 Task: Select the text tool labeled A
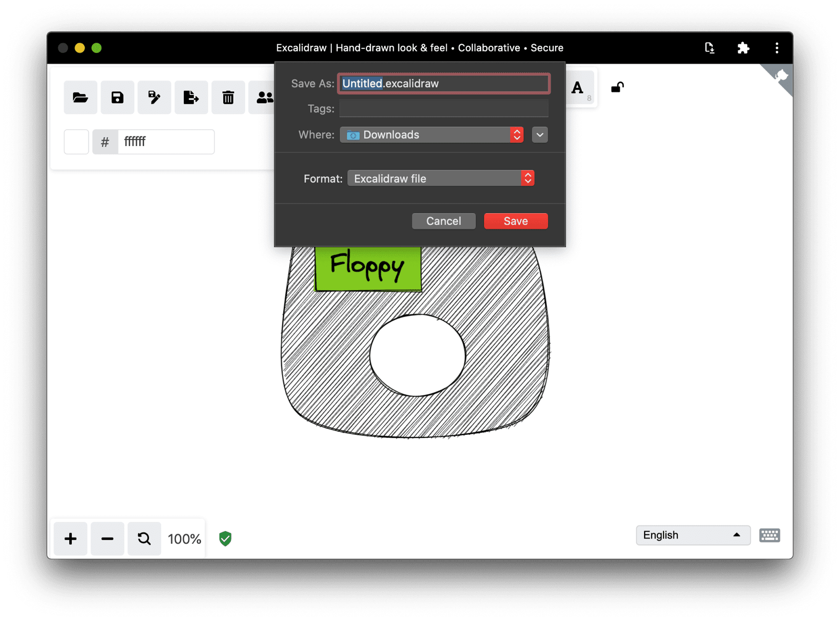pyautogui.click(x=577, y=88)
